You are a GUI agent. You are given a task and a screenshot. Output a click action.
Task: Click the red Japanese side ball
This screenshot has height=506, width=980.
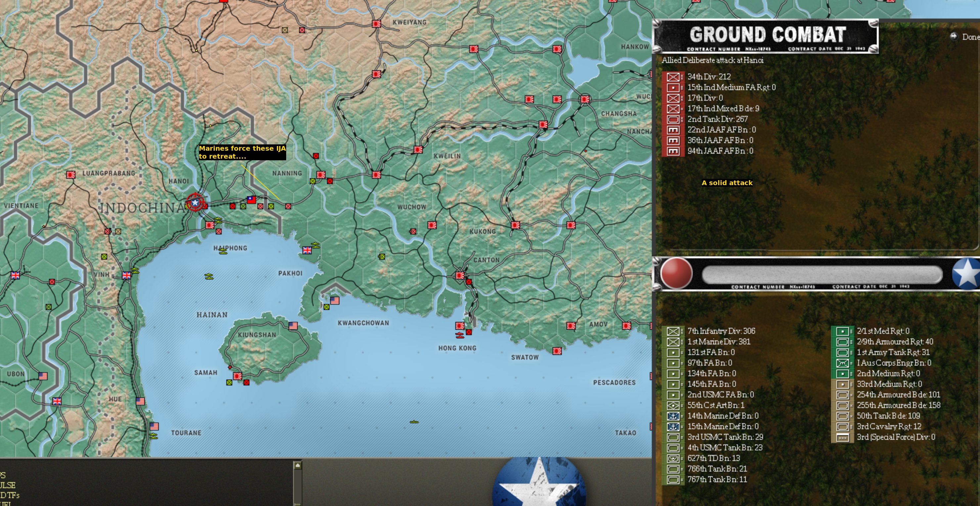[676, 274]
